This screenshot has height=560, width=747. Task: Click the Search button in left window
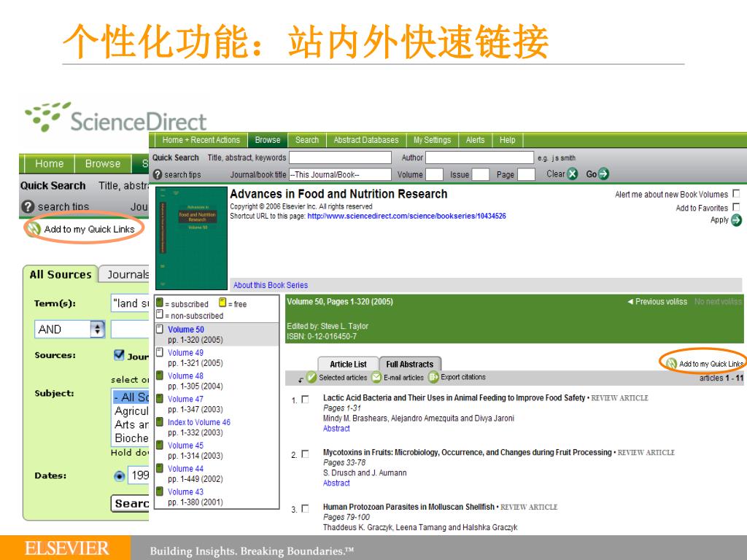130,504
